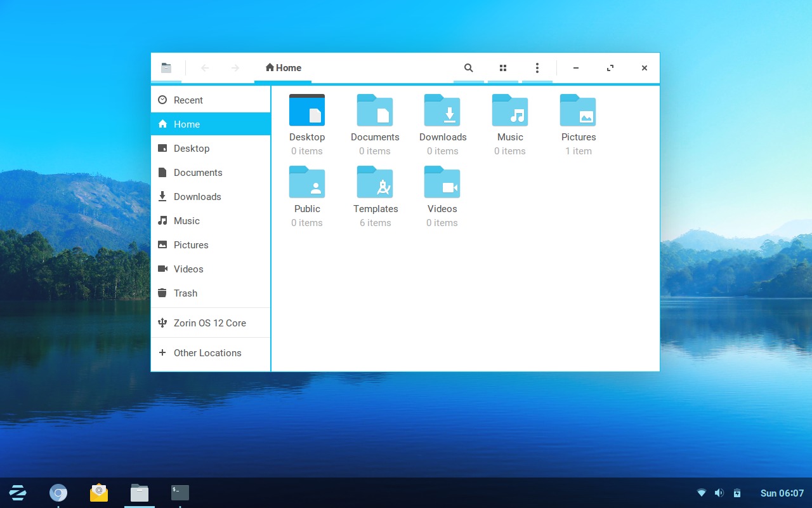Open the Pictures sidebar entry
812x508 pixels.
(x=191, y=244)
